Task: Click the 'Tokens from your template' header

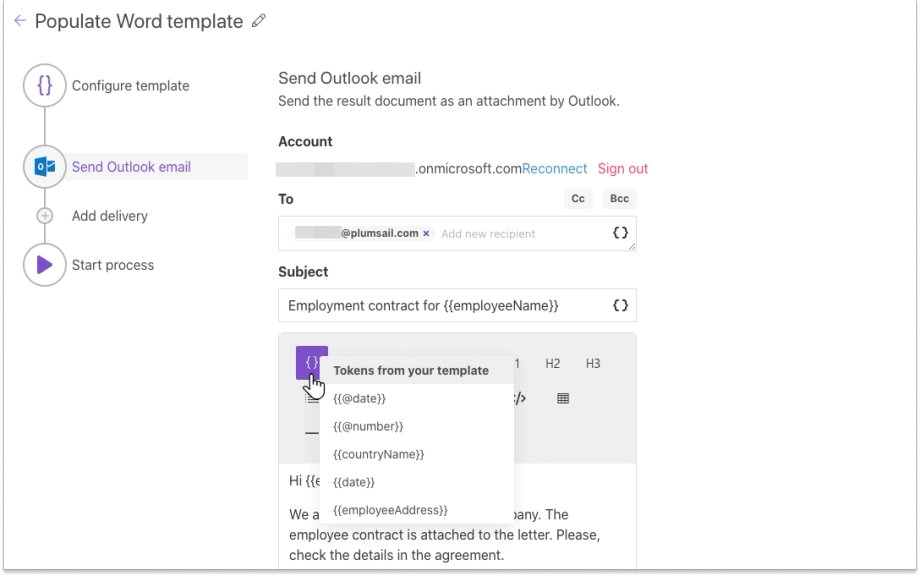Action: pos(411,371)
